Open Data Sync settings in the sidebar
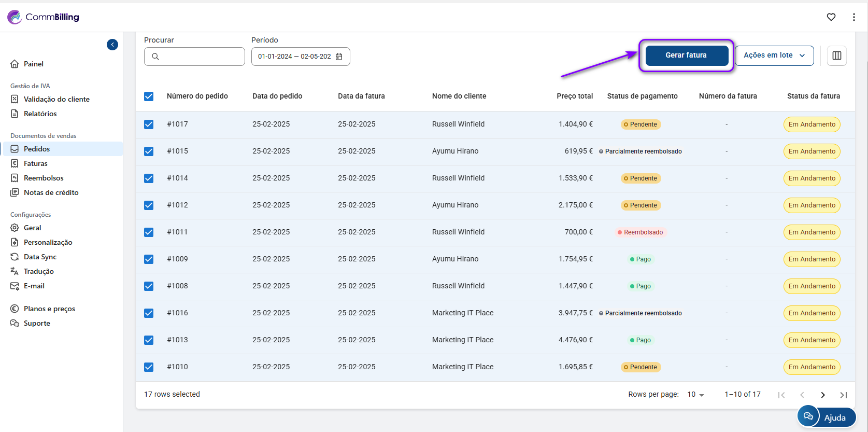The height and width of the screenshot is (432, 868). coord(40,257)
